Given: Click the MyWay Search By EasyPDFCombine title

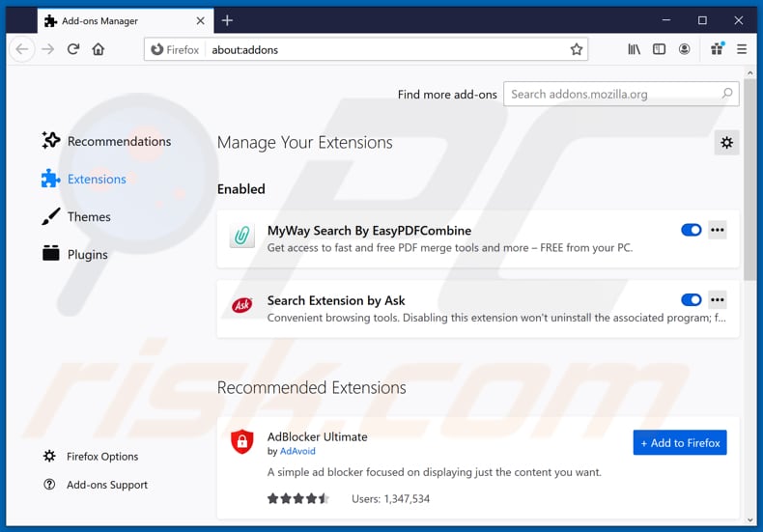Looking at the screenshot, I should coord(369,231).
